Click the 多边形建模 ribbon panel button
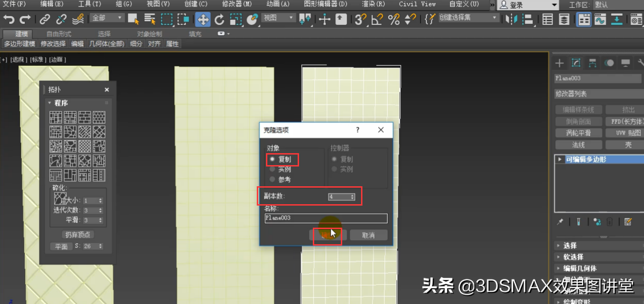The image size is (644, 304). click(x=20, y=44)
